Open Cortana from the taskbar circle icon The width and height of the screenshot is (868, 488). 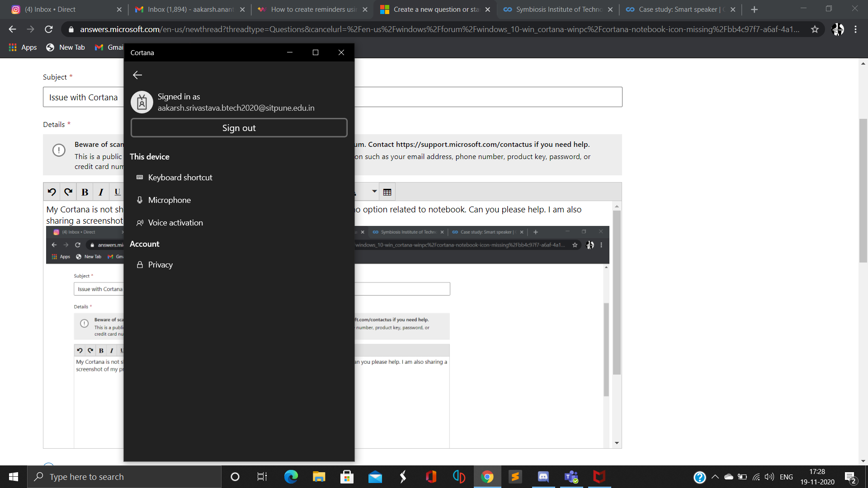235,477
